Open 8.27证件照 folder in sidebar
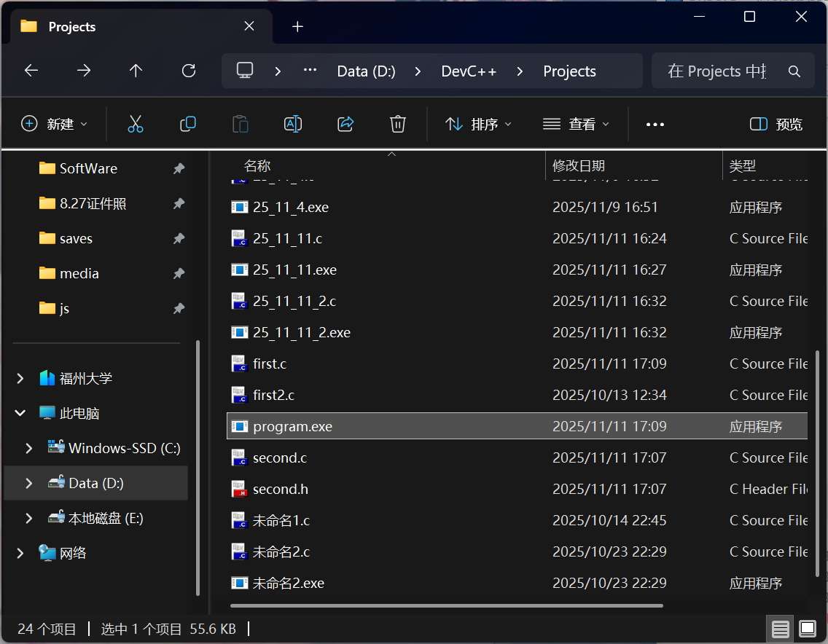This screenshot has width=828, height=644. tap(95, 203)
